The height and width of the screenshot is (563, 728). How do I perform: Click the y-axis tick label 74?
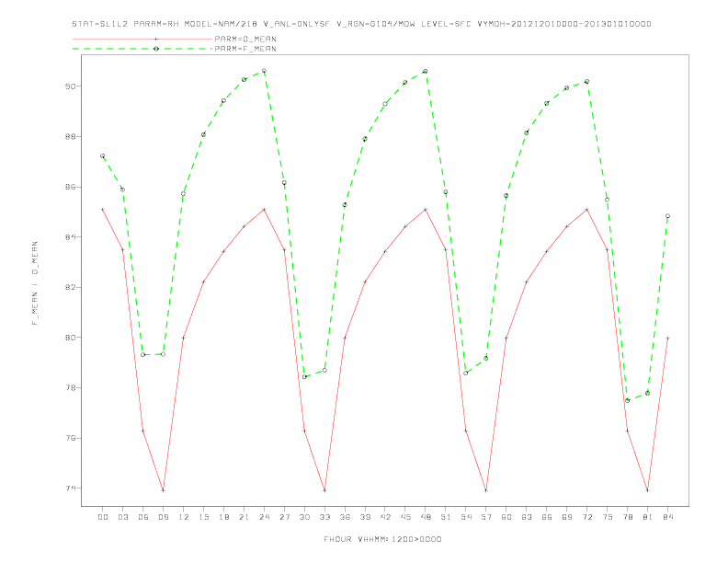[70, 488]
